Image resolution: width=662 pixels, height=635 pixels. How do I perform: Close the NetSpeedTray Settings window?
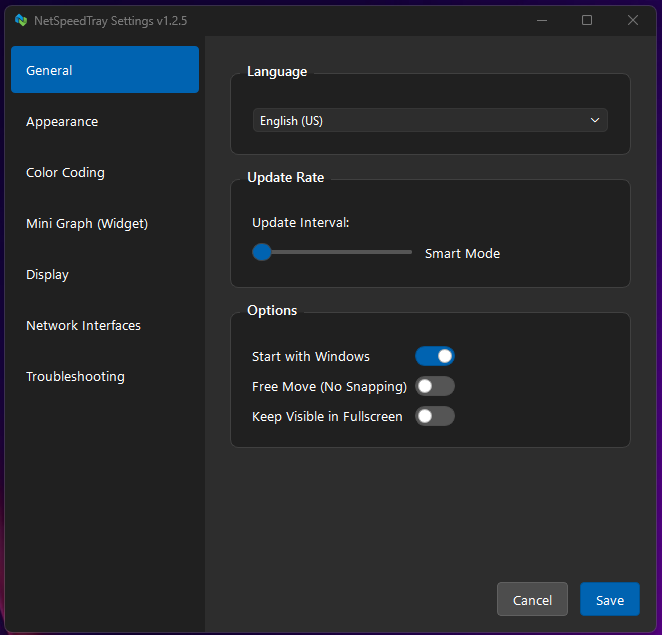632,20
